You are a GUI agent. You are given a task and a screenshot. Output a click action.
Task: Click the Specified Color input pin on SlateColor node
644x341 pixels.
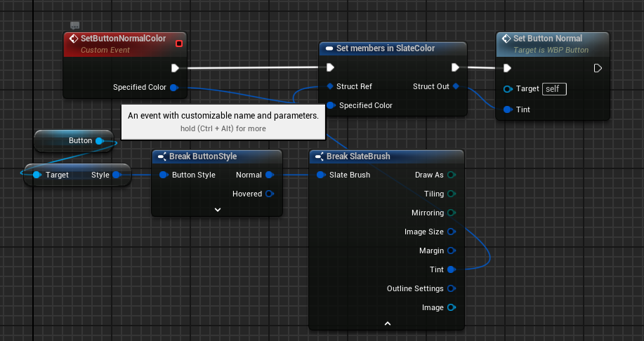click(x=331, y=105)
